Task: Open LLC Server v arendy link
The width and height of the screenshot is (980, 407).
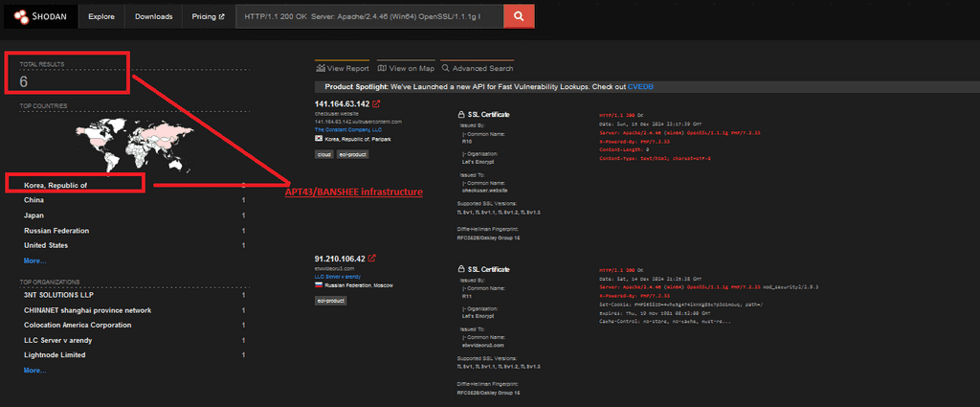Action: pos(338,277)
